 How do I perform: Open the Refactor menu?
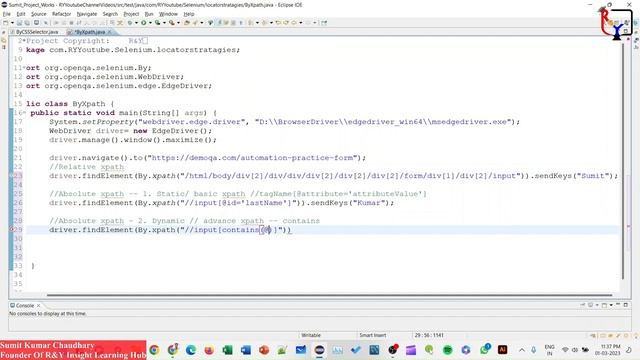(62, 14)
